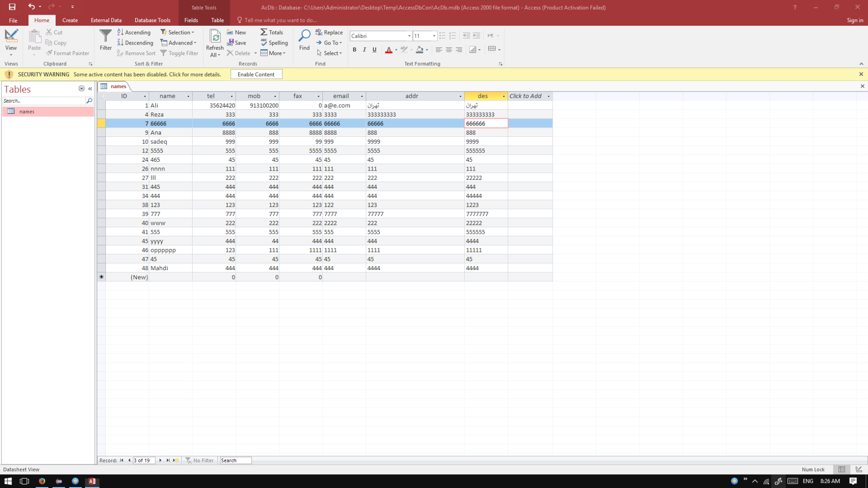Save the current record

[236, 43]
